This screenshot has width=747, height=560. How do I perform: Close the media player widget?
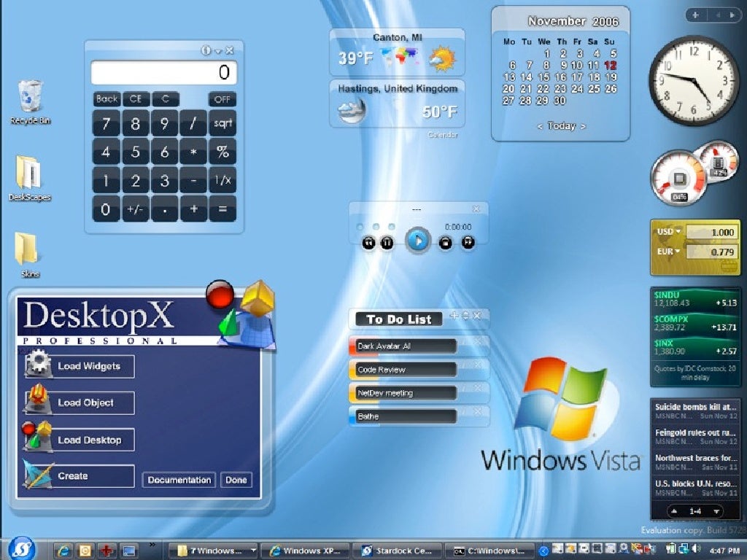click(x=476, y=209)
